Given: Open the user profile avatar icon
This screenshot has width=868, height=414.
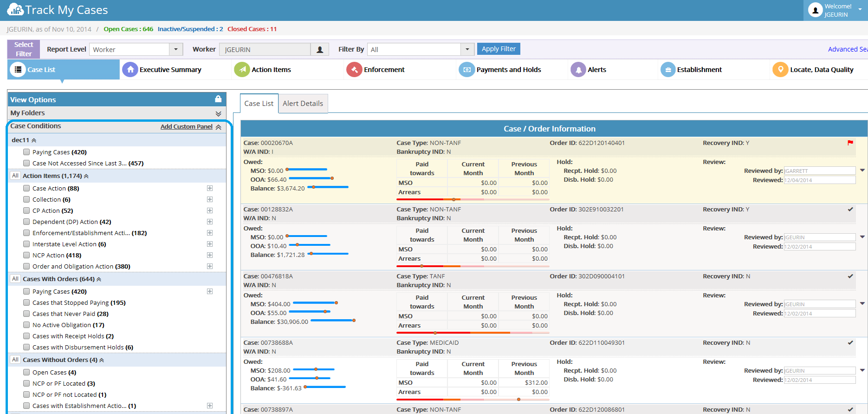Looking at the screenshot, I should (815, 10).
